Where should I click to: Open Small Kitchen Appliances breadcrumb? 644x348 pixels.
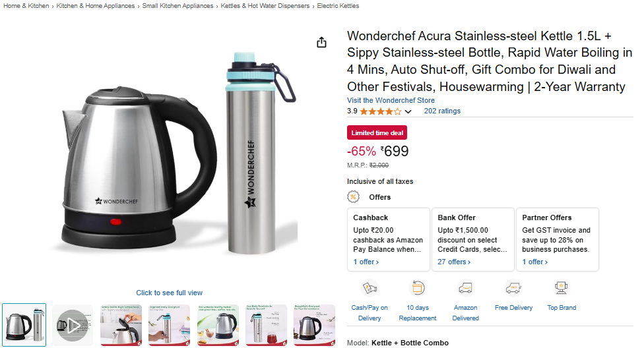tap(177, 6)
